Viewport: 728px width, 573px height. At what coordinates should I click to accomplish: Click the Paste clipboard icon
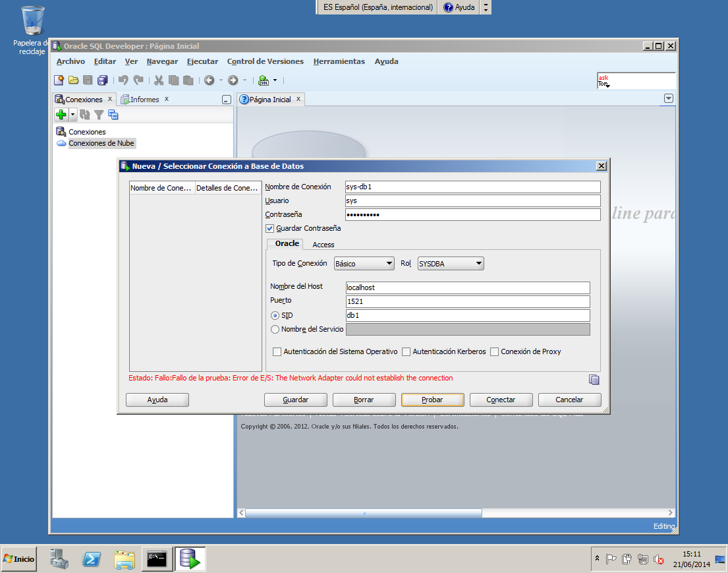click(x=188, y=80)
